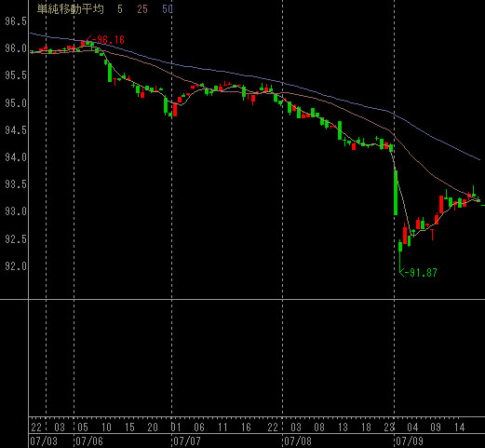Click the 93.5 price axis label
This screenshot has width=485, height=448.
(x=16, y=184)
